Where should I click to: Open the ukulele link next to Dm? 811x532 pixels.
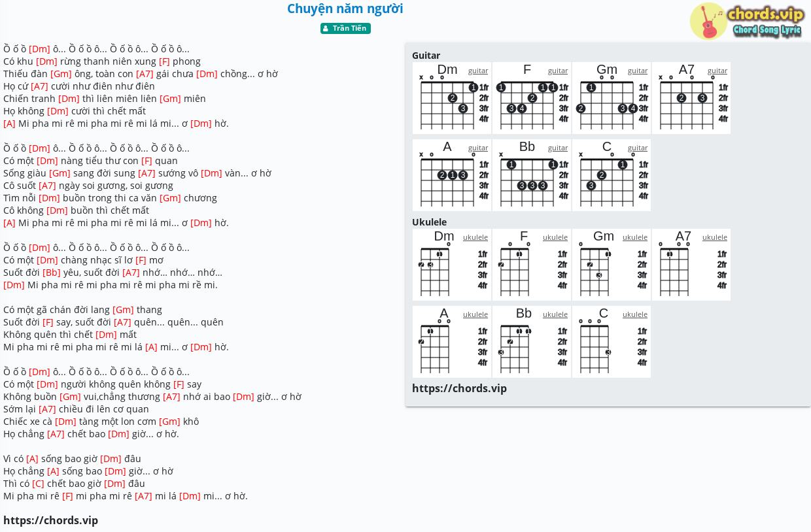coord(475,237)
